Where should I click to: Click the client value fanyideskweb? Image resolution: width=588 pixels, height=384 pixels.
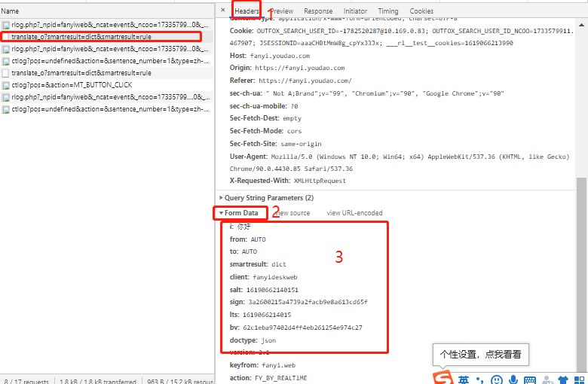(x=275, y=277)
